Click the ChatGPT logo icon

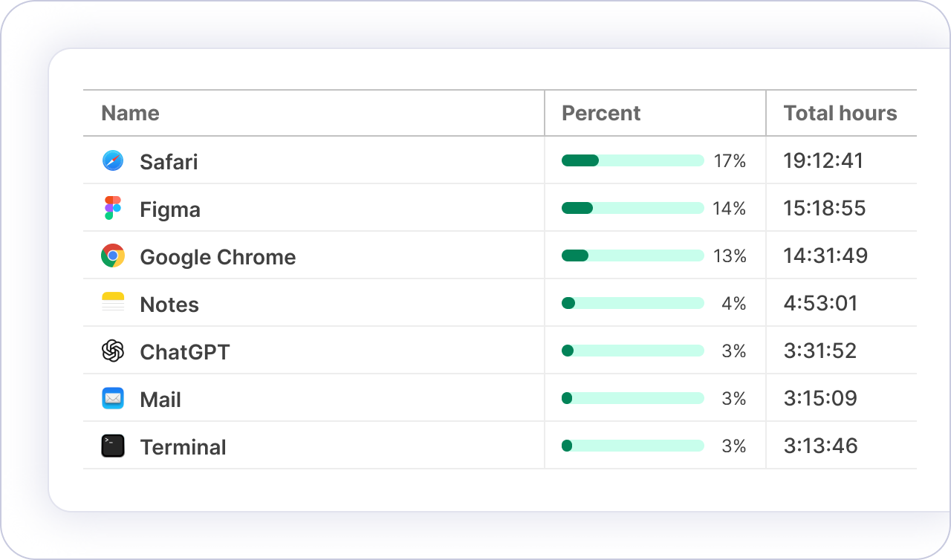[x=113, y=351]
